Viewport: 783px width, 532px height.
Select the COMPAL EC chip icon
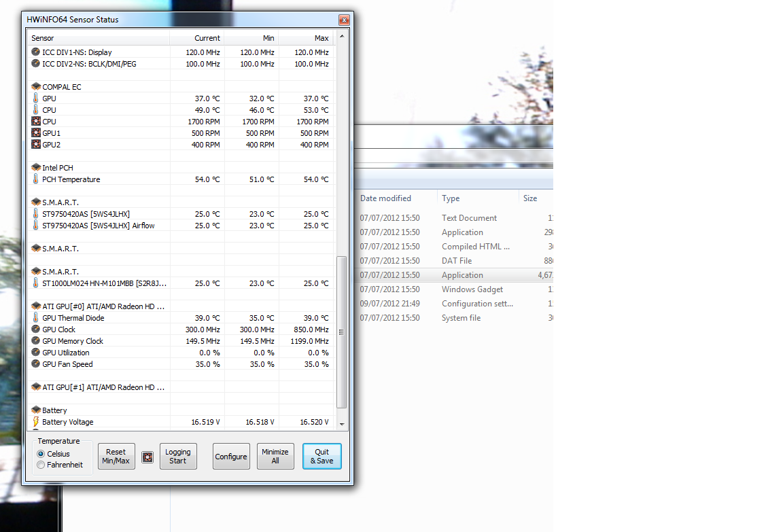coord(36,86)
